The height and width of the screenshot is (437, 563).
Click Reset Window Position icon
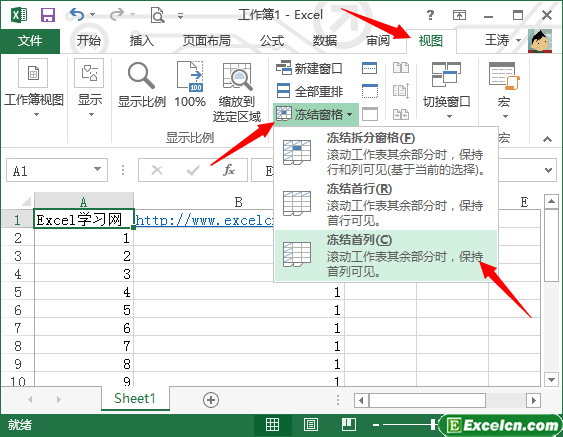[401, 114]
